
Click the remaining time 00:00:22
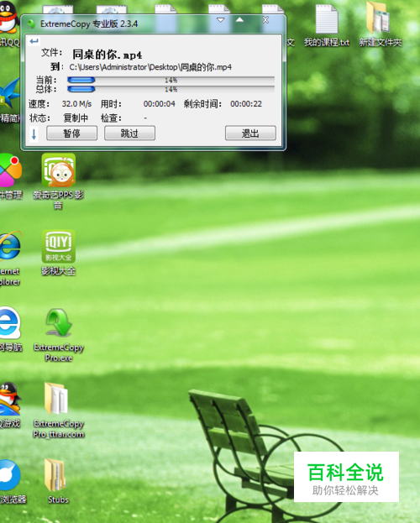click(x=246, y=104)
